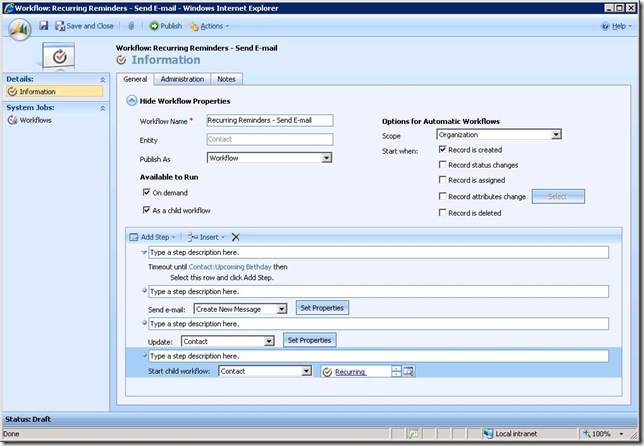The image size is (644, 446).
Task: Open the Send e-mail Create New Message dropdown
Action: pyautogui.click(x=282, y=310)
